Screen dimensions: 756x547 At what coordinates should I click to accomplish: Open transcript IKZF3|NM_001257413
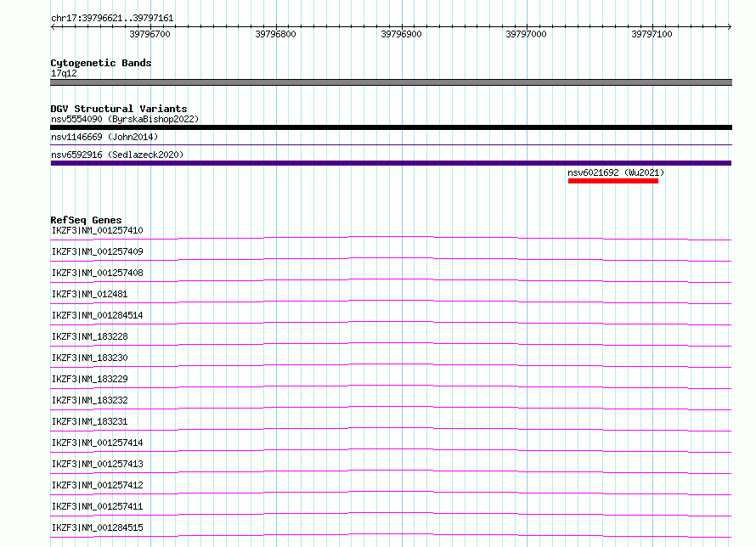(98, 464)
